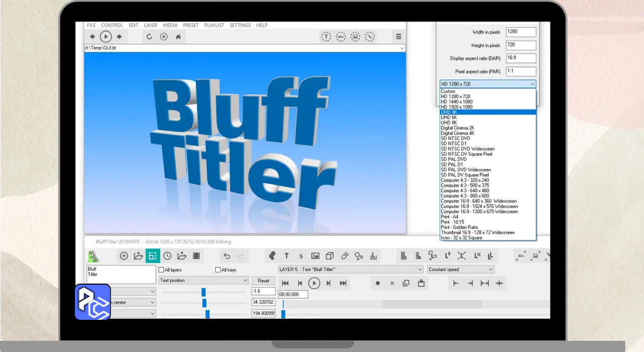Select Print - A4 in the list

(488, 217)
